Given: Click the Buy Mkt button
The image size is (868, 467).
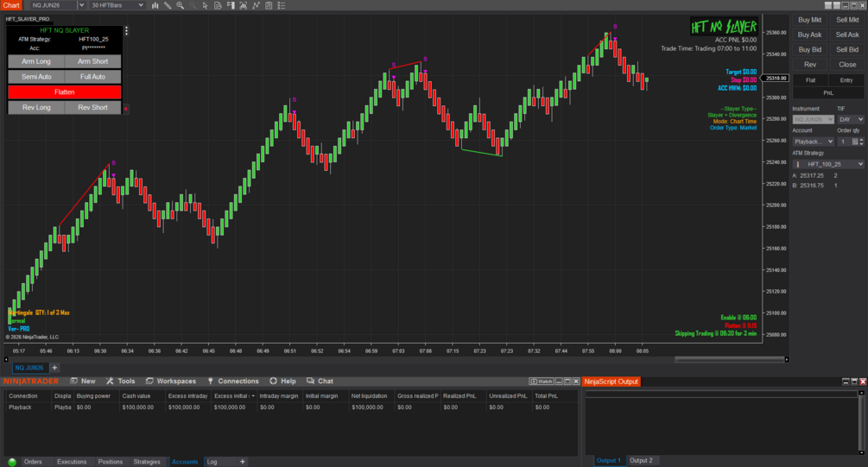Looking at the screenshot, I should (x=810, y=20).
